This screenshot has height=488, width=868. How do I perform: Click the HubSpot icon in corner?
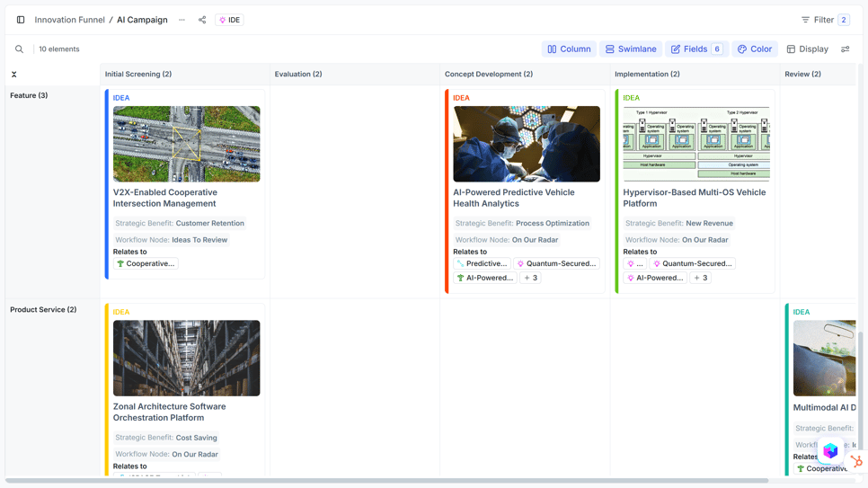click(x=856, y=461)
